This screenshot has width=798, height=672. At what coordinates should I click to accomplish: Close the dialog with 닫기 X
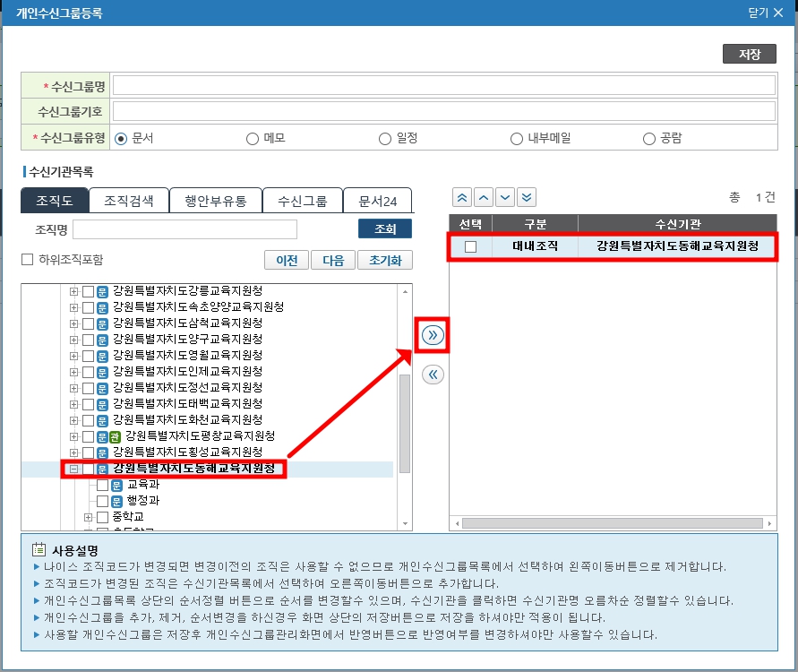[766, 13]
